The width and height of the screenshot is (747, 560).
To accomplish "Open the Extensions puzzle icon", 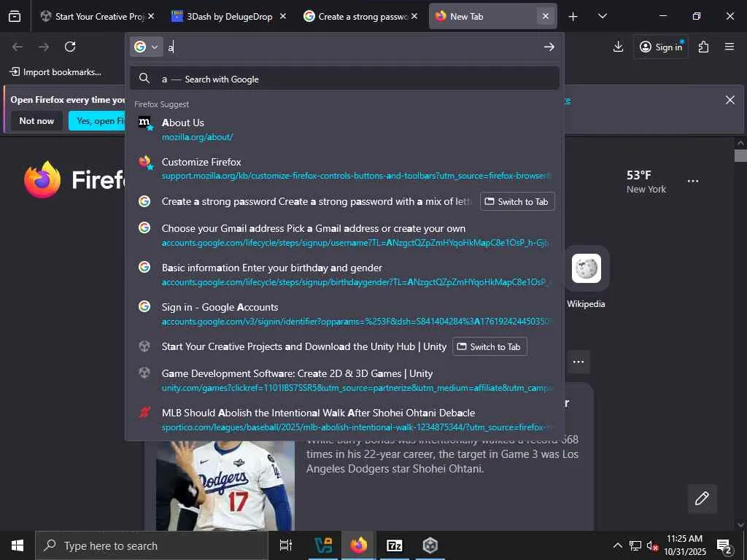I will [704, 47].
